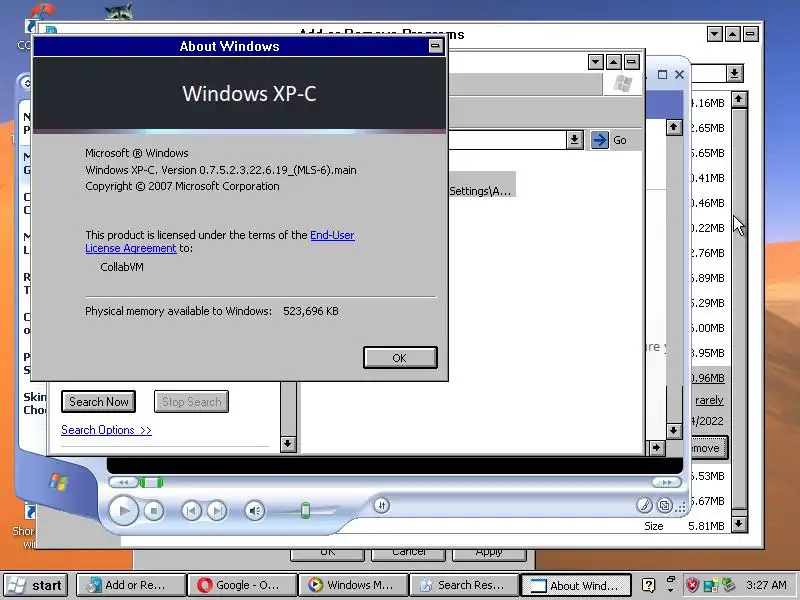
Task: Click the 0.96MB size link
Action: coord(707,378)
